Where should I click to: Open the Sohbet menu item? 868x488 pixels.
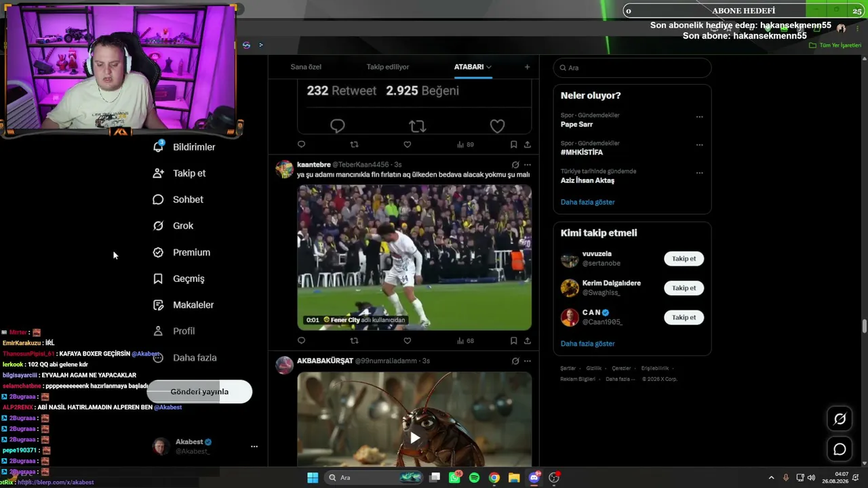point(188,199)
